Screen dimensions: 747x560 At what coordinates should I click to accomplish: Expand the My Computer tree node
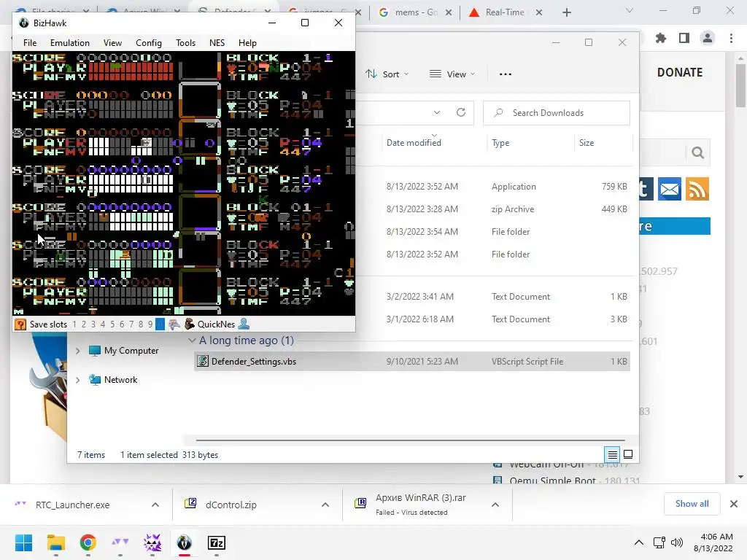point(77,351)
